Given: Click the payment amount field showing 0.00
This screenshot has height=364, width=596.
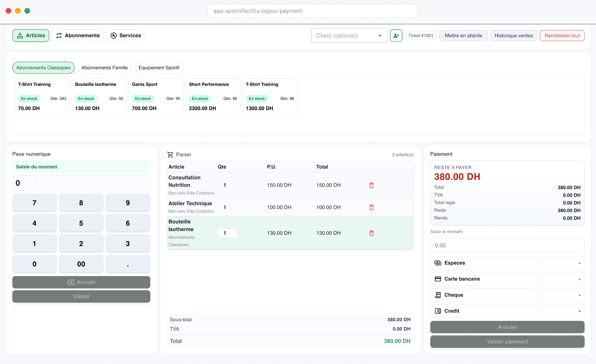Looking at the screenshot, I should pyautogui.click(x=507, y=245).
